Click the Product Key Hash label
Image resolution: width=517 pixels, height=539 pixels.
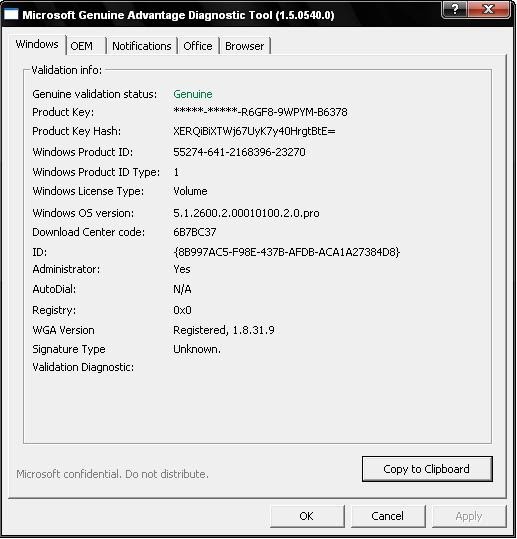77,131
